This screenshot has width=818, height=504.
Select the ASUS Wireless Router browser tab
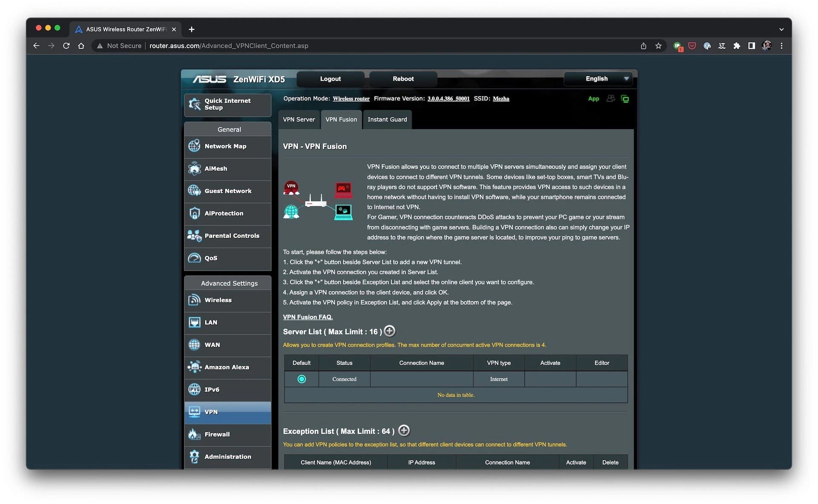pyautogui.click(x=126, y=29)
